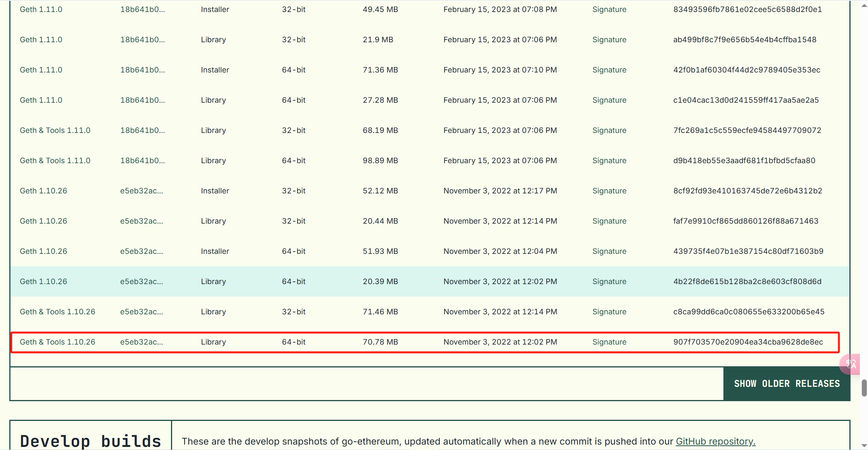Open Signature for Geth 1.11.0 Installer 32-bit
868x450 pixels.
click(x=609, y=9)
